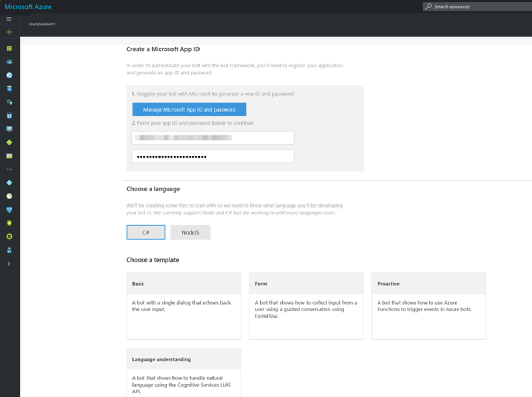Image resolution: width=532 pixels, height=397 pixels.
Task: Select the SQL databases icon in sidebar
Action: coord(9,89)
